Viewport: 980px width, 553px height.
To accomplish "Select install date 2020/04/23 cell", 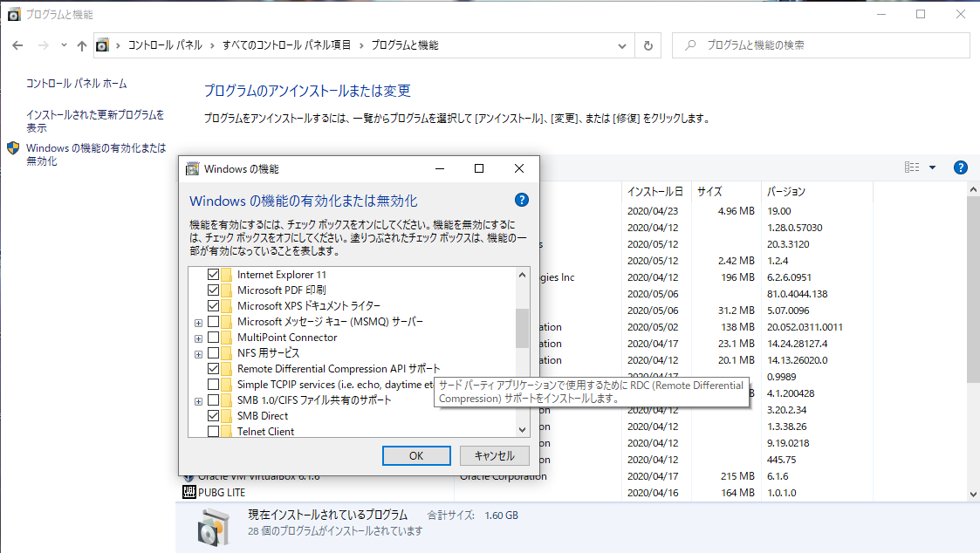I will coord(653,211).
